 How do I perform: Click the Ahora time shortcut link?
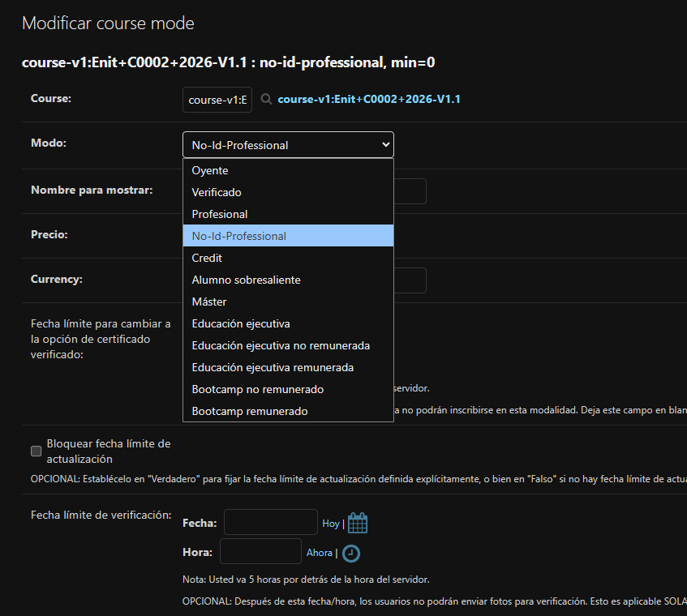319,553
